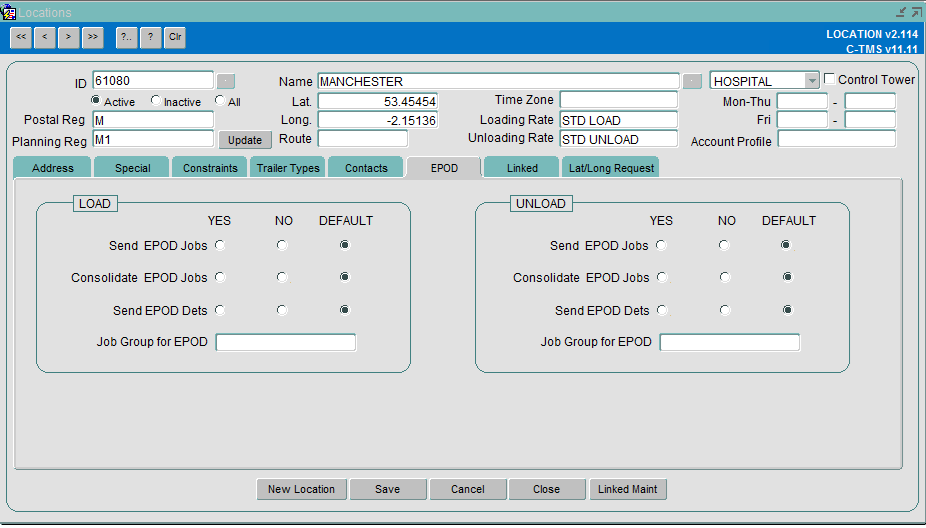This screenshot has width=926, height=528.
Task: Click the Time Zone field
Action: pos(619,100)
